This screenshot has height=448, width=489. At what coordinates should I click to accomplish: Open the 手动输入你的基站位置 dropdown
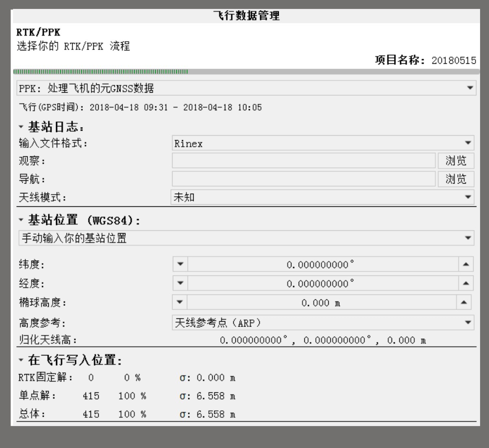point(246,238)
